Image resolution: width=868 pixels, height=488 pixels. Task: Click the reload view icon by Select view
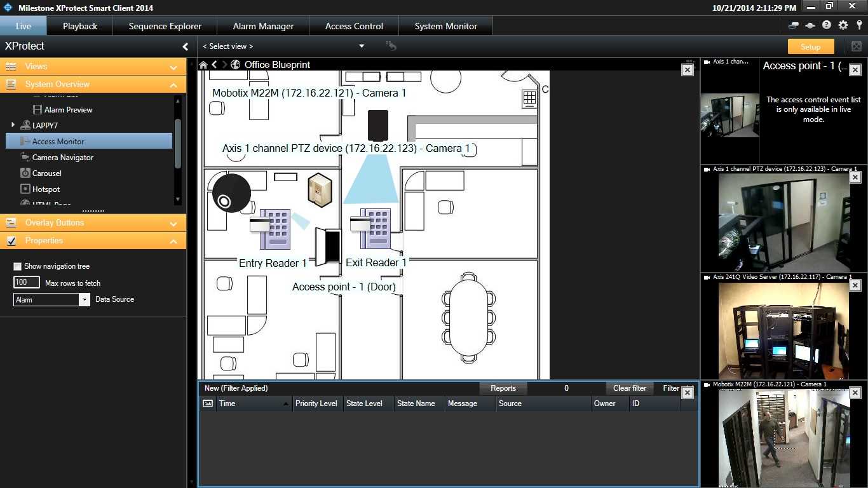pyautogui.click(x=391, y=46)
